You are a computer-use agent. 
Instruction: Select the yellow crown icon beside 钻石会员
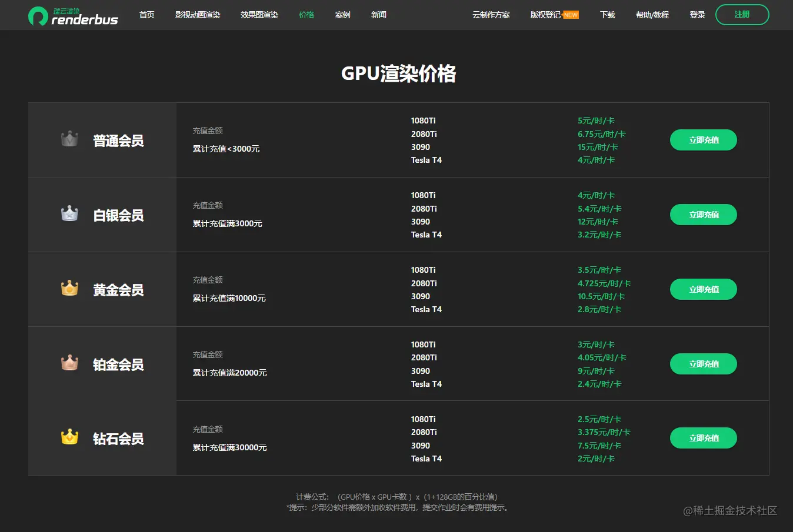click(x=69, y=437)
